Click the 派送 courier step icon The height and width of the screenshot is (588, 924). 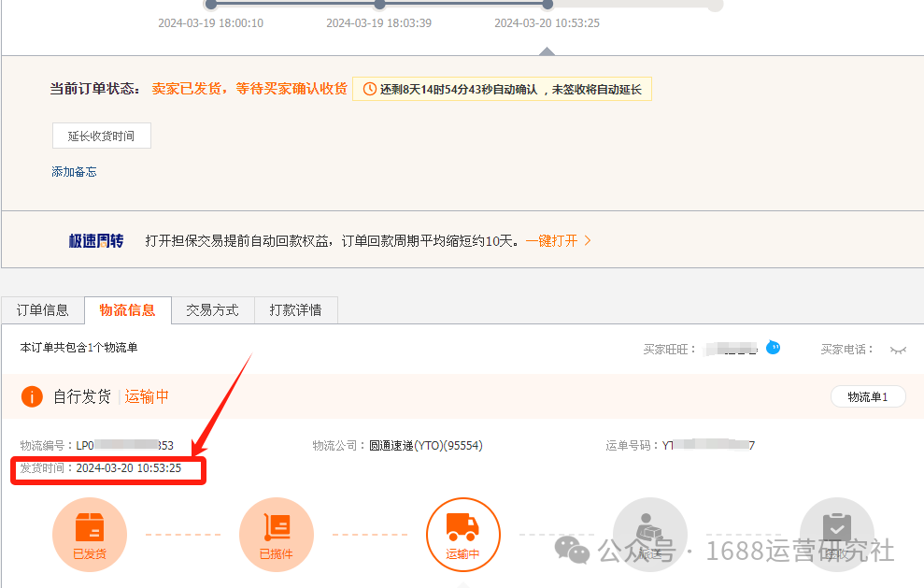tap(650, 535)
